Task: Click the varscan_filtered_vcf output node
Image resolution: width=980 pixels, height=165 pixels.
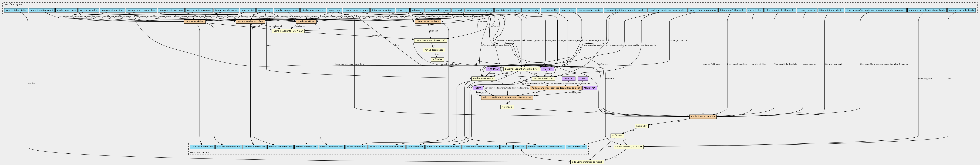Action: coord(202,146)
